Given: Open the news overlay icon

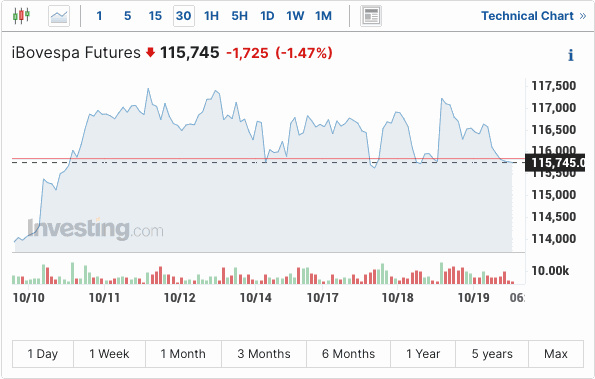Looking at the screenshot, I should click(x=371, y=16).
